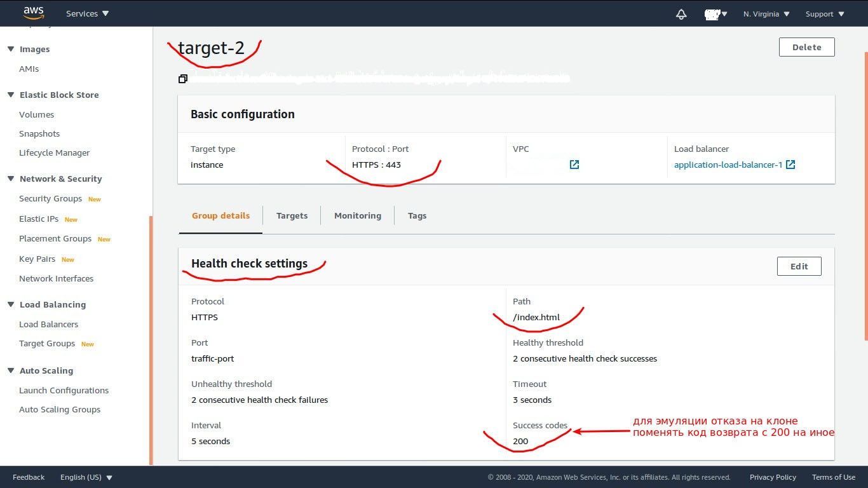The width and height of the screenshot is (868, 488).
Task: Open application-load-balancer-1 link
Action: coord(728,165)
